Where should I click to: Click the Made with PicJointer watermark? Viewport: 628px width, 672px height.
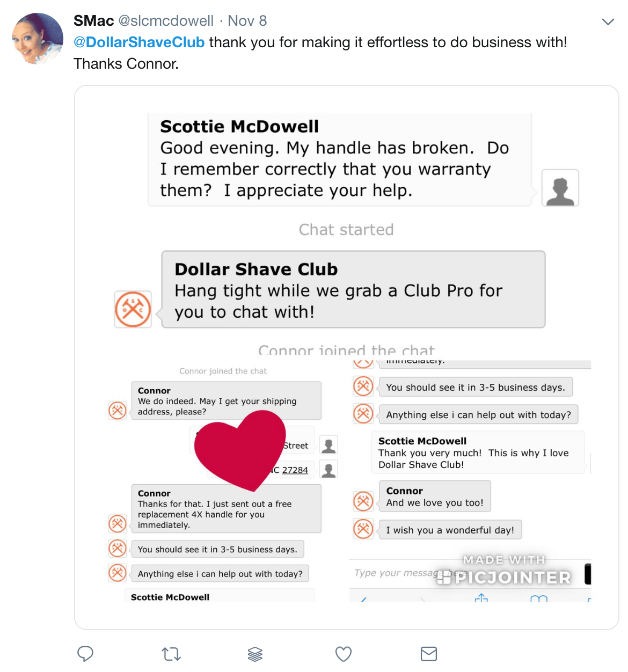coord(505,571)
